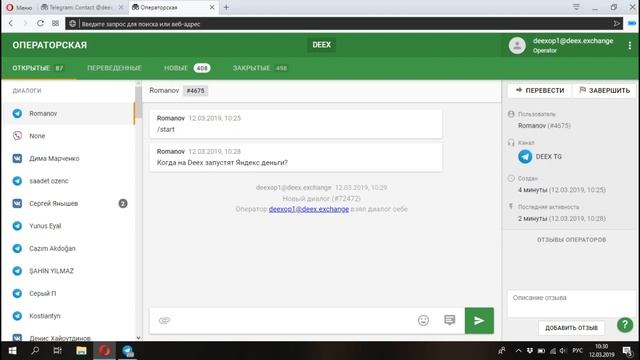The height and width of the screenshot is (360, 640).
Task: Click ДОБАВИТЬ ОТЗЫВ button
Action: pos(571,328)
